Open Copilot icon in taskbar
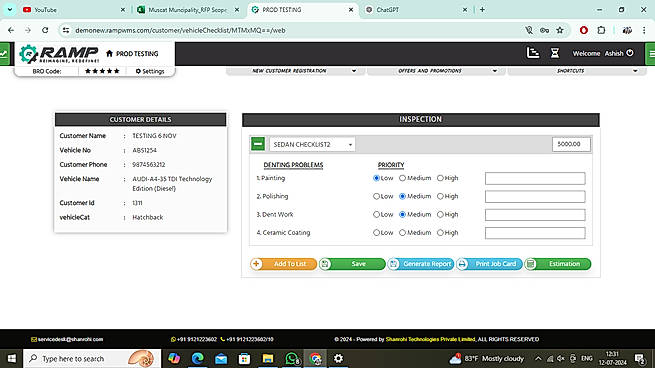This screenshot has width=655, height=368. (174, 358)
